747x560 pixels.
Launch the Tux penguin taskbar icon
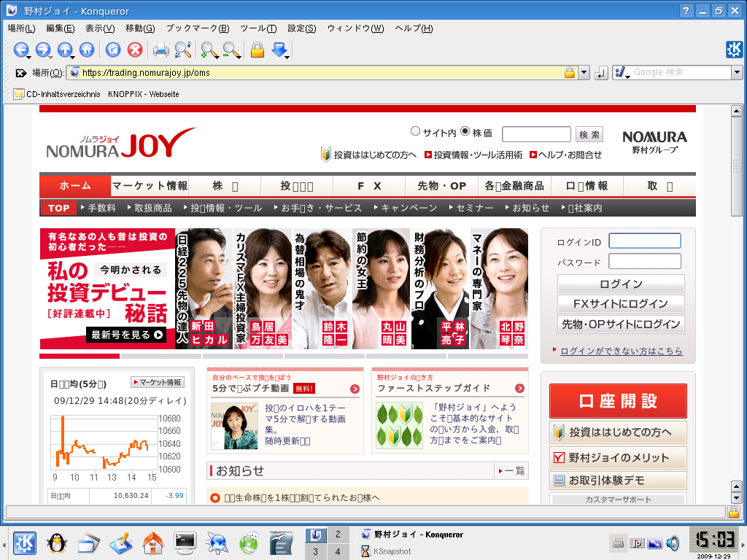click(x=57, y=542)
